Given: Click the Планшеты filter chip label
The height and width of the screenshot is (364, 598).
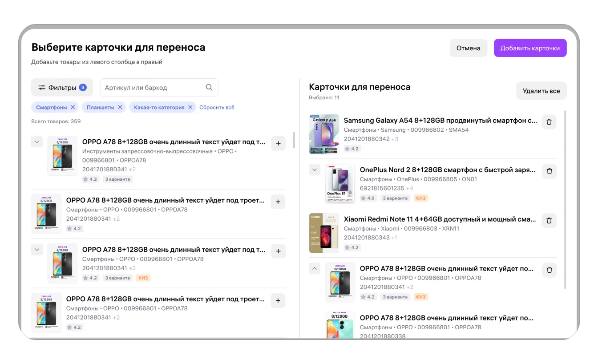Looking at the screenshot, I should [x=101, y=107].
